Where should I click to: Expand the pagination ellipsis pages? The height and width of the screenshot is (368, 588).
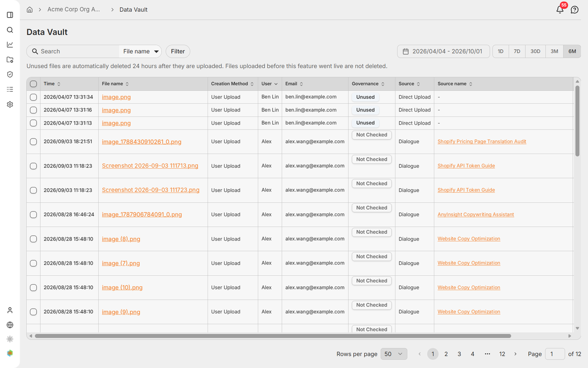click(487, 354)
